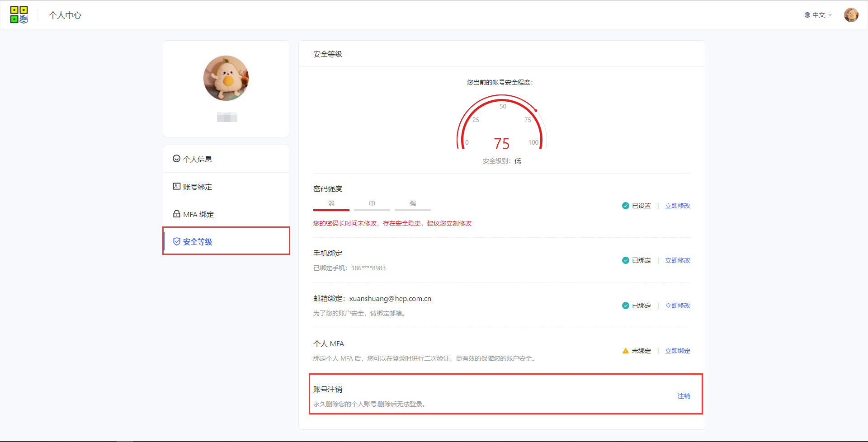Click the site logo in top-left corner

click(x=19, y=15)
